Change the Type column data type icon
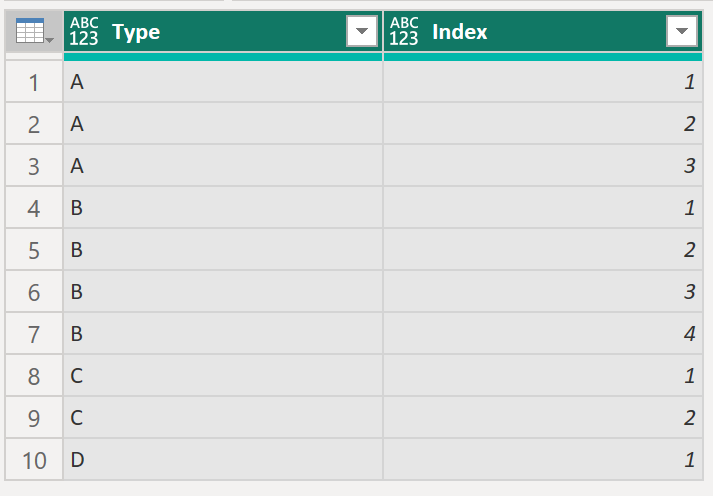713x496 pixels. [84, 31]
